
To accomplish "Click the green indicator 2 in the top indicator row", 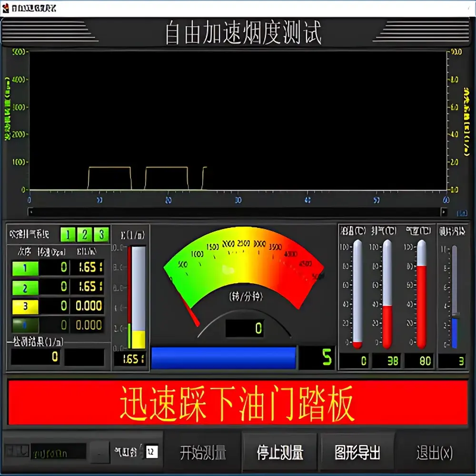I will [84, 234].
